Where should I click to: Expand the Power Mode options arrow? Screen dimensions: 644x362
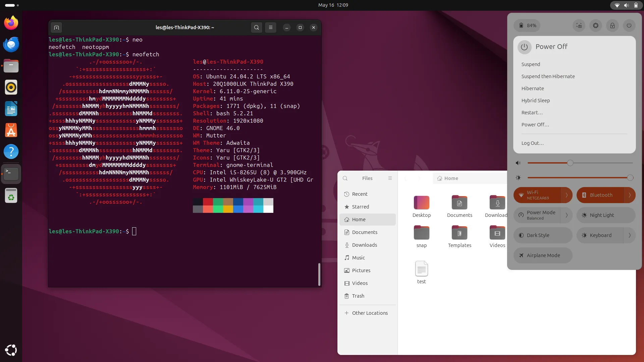(567, 215)
